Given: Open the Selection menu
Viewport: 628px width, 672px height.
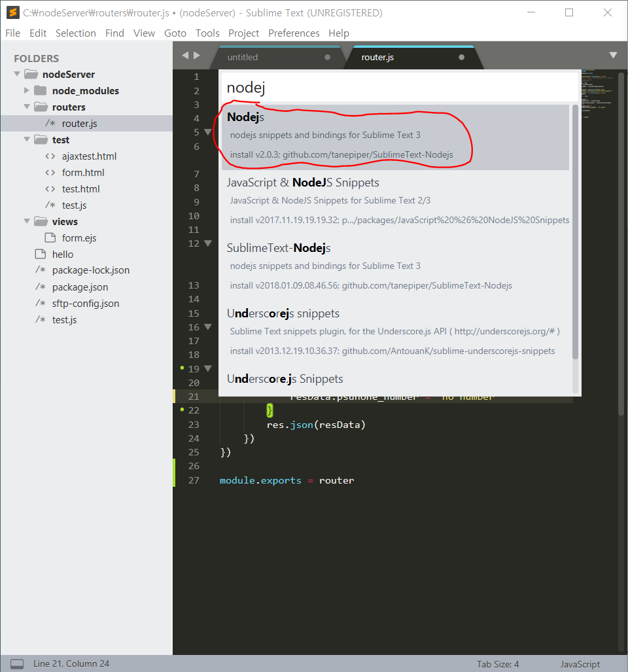Looking at the screenshot, I should click(76, 33).
